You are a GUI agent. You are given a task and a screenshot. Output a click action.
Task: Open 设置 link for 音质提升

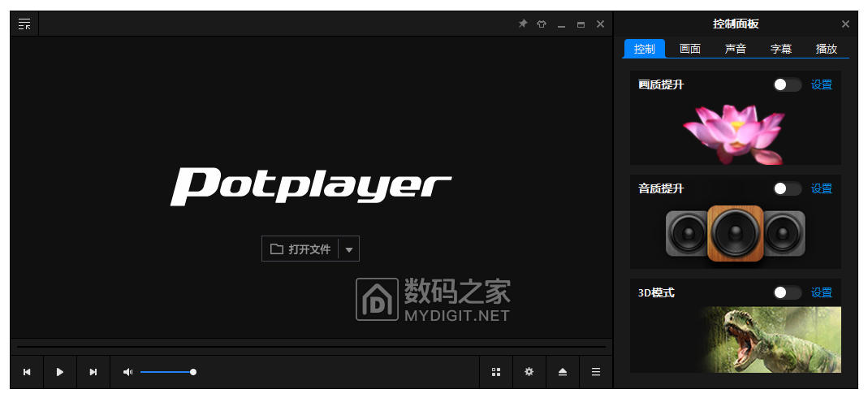point(822,188)
